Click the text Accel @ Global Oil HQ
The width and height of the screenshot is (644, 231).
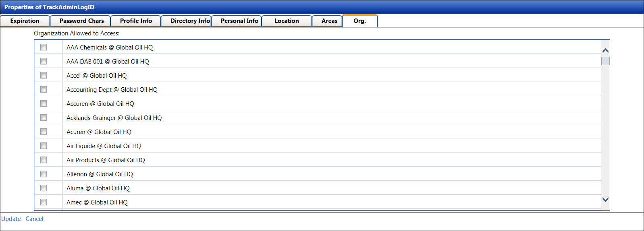point(97,76)
